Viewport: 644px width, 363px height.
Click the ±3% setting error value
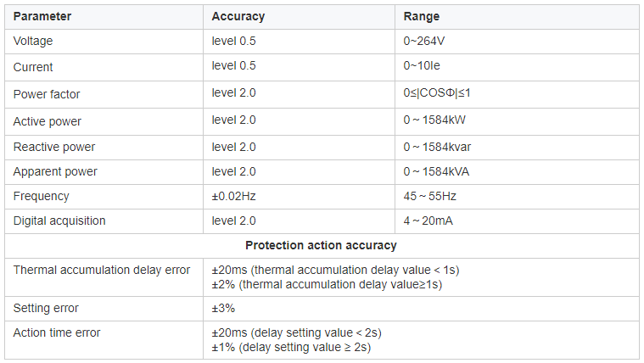223,309
